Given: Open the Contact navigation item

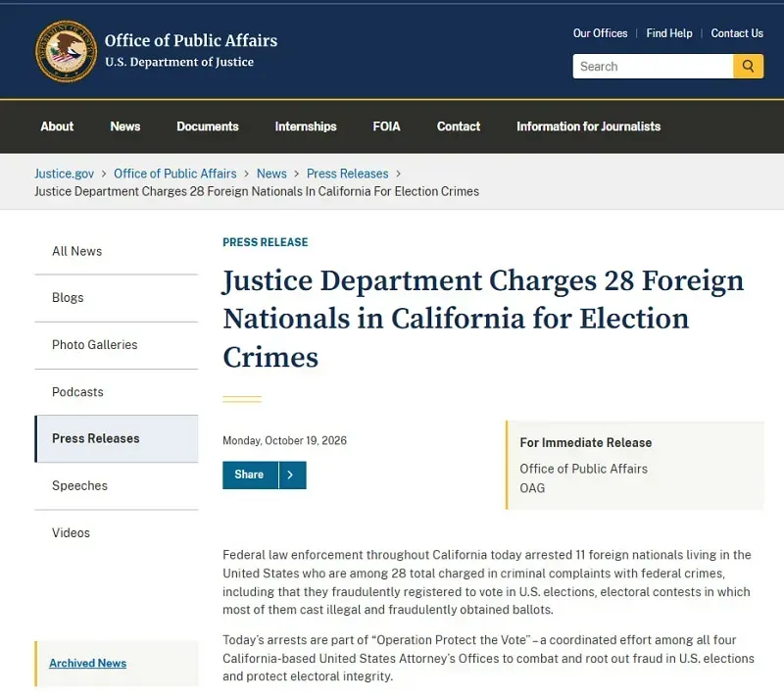Looking at the screenshot, I should tap(459, 126).
